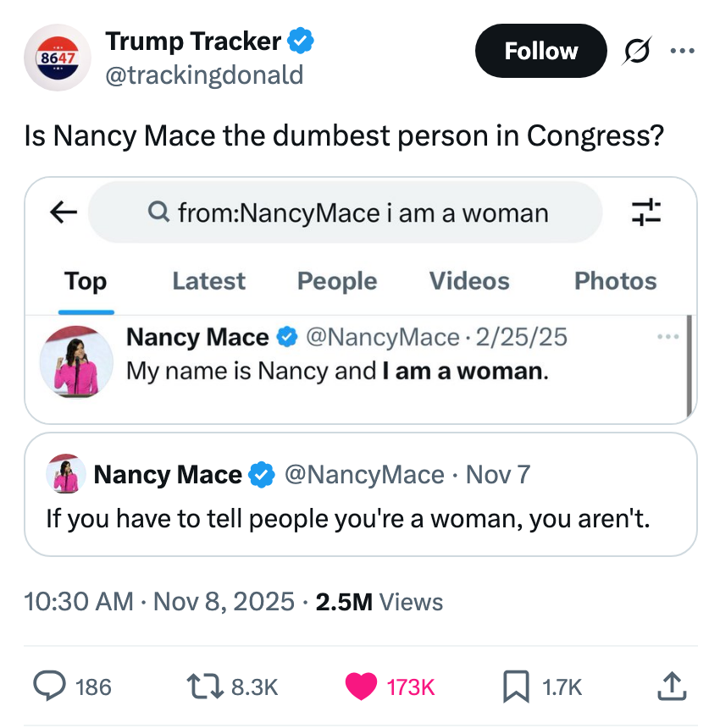Open the Grok analysis icon
Screen dimensions: 720x728
click(x=636, y=51)
